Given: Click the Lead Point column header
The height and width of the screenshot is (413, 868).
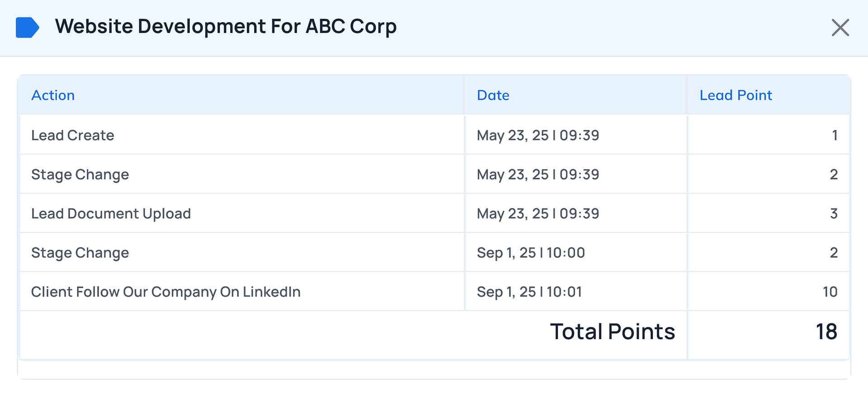Looking at the screenshot, I should [736, 95].
